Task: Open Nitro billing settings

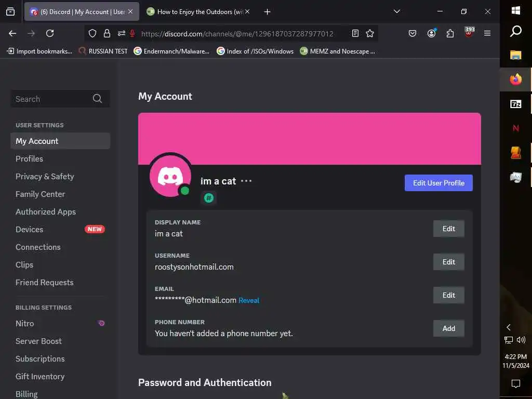Action: 60,323
